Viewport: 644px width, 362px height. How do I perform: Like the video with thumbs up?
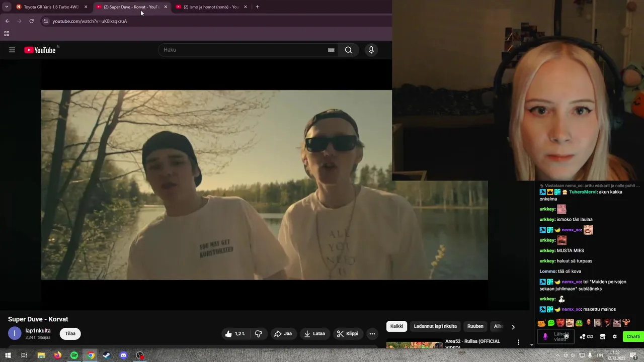[x=235, y=334]
